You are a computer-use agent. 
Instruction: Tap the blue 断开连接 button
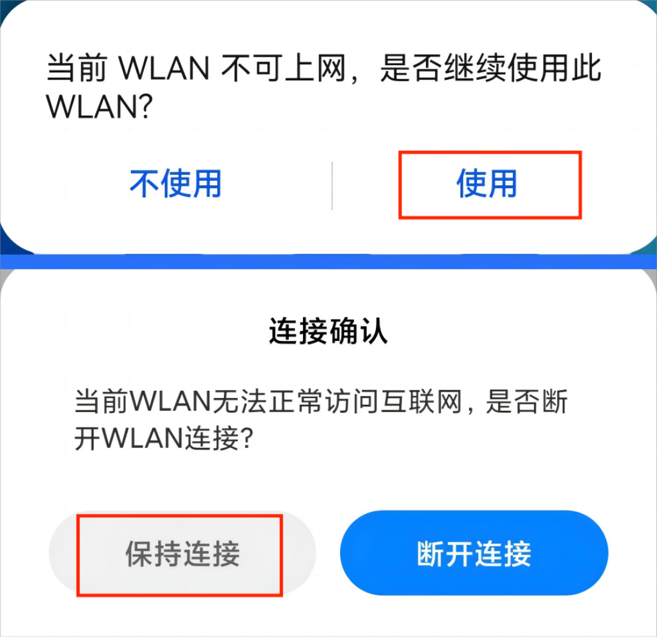(474, 553)
